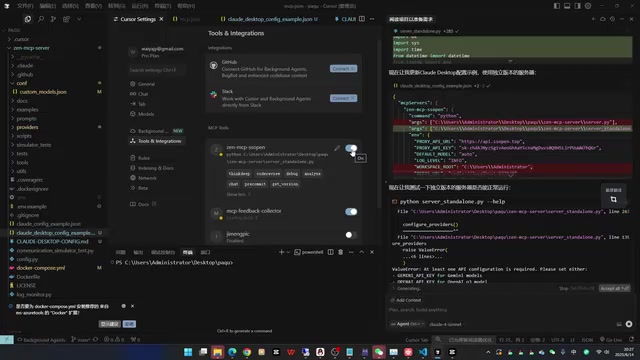Toggle the mcp-feedback-collector switch

(x=351, y=211)
